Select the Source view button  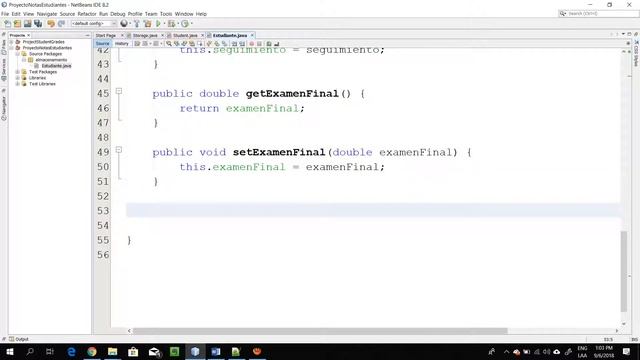[102, 44]
